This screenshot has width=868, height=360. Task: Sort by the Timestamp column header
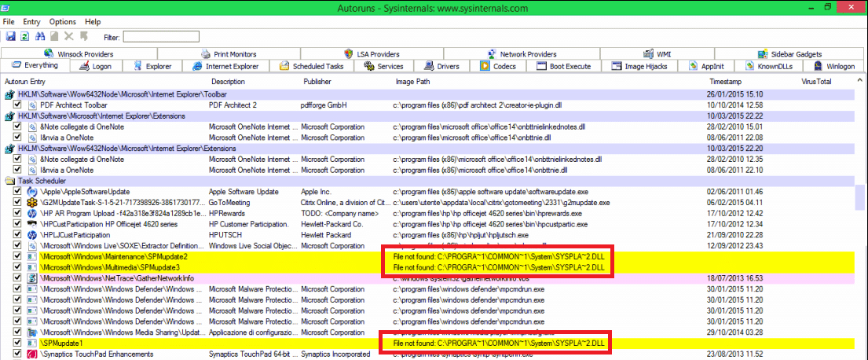pyautogui.click(x=727, y=82)
